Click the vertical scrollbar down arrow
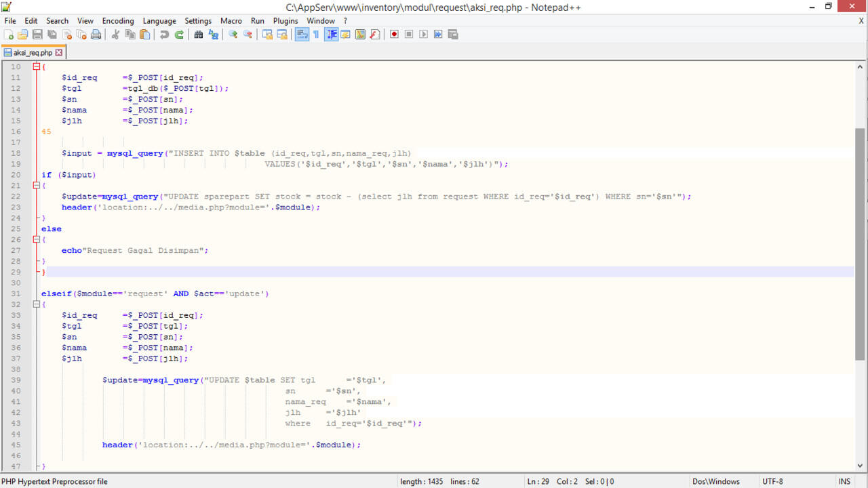 (x=861, y=466)
